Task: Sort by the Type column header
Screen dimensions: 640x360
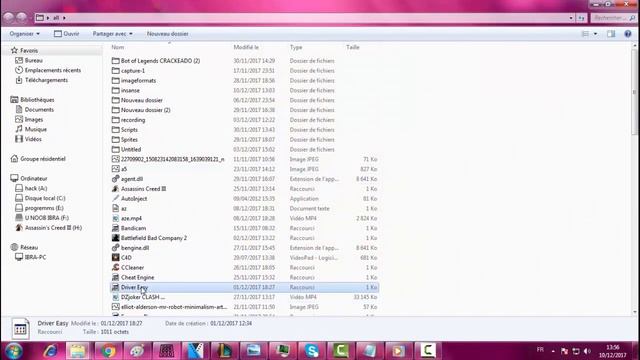Action: point(296,47)
